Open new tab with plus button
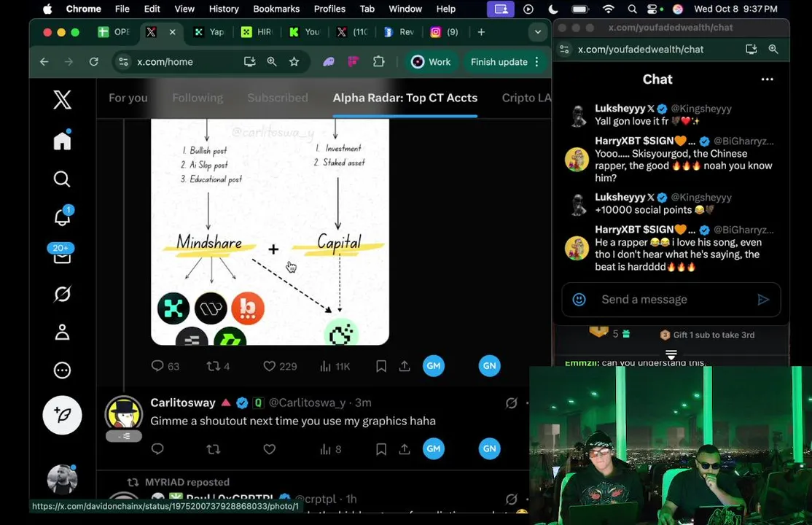Image resolution: width=812 pixels, height=525 pixels. (x=481, y=32)
